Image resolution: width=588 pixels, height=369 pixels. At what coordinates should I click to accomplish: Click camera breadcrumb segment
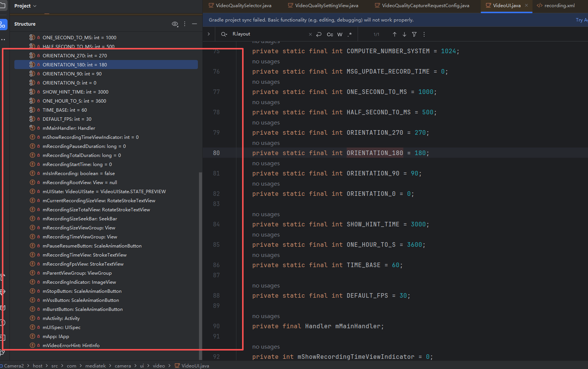[x=123, y=366]
